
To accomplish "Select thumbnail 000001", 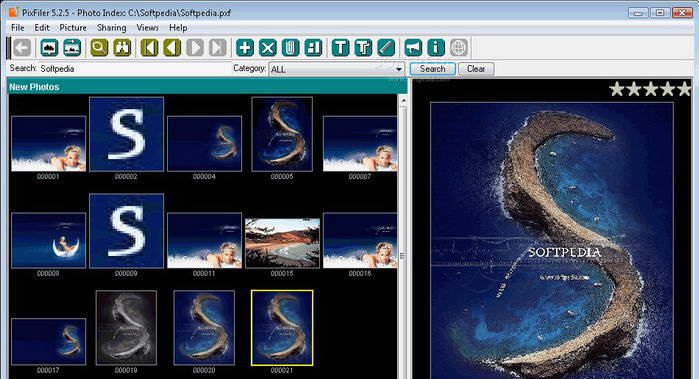I will [48, 144].
